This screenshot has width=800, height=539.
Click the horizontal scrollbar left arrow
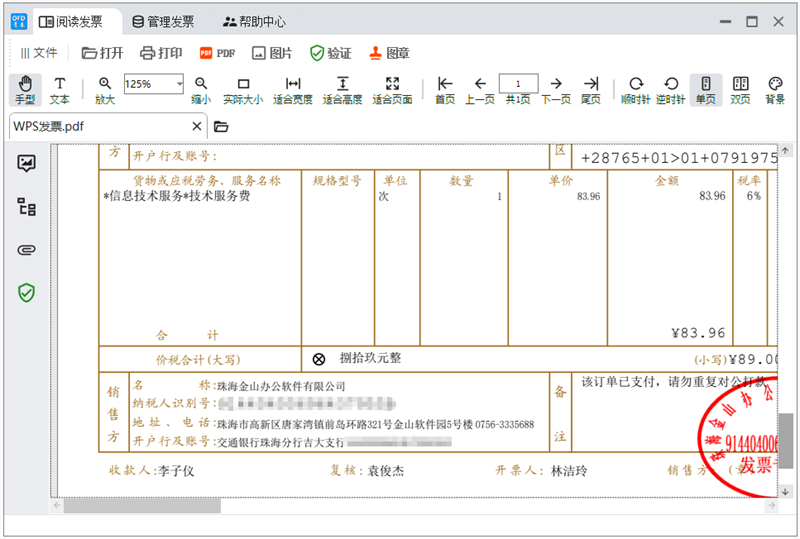[57, 505]
